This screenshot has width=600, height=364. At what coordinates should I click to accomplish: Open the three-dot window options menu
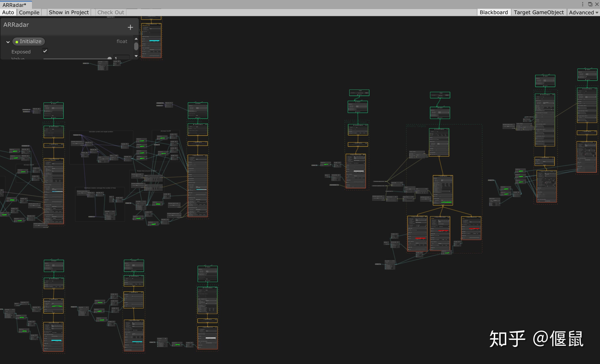tap(582, 4)
